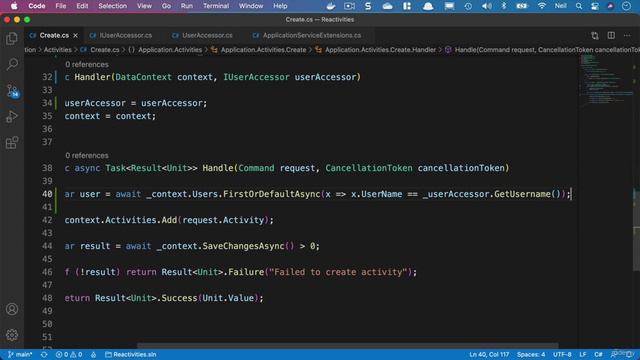Open the Run menu

click(187, 6)
